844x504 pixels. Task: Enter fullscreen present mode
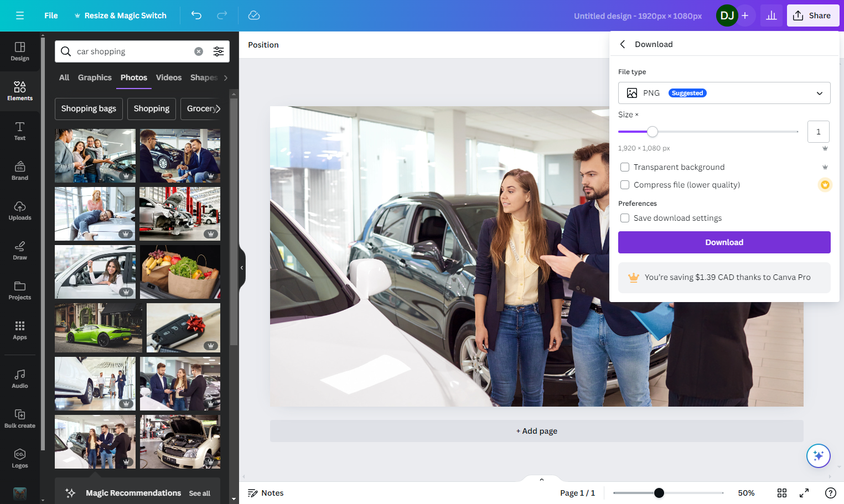(804, 493)
